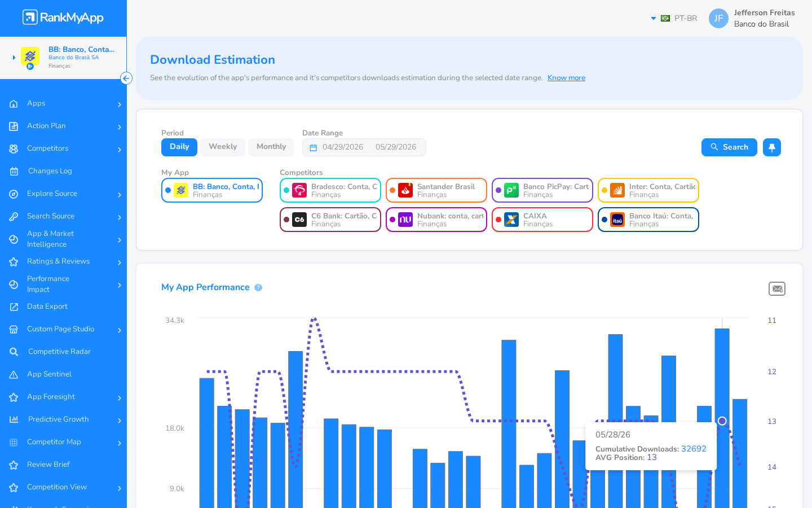Image resolution: width=812 pixels, height=508 pixels.
Task: Click the end date field 05/29/2026
Action: click(x=396, y=147)
